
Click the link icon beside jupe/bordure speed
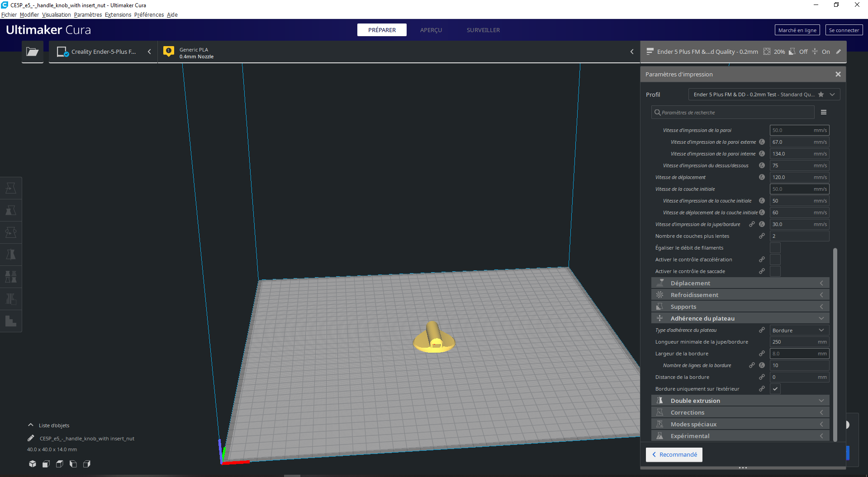coord(752,224)
